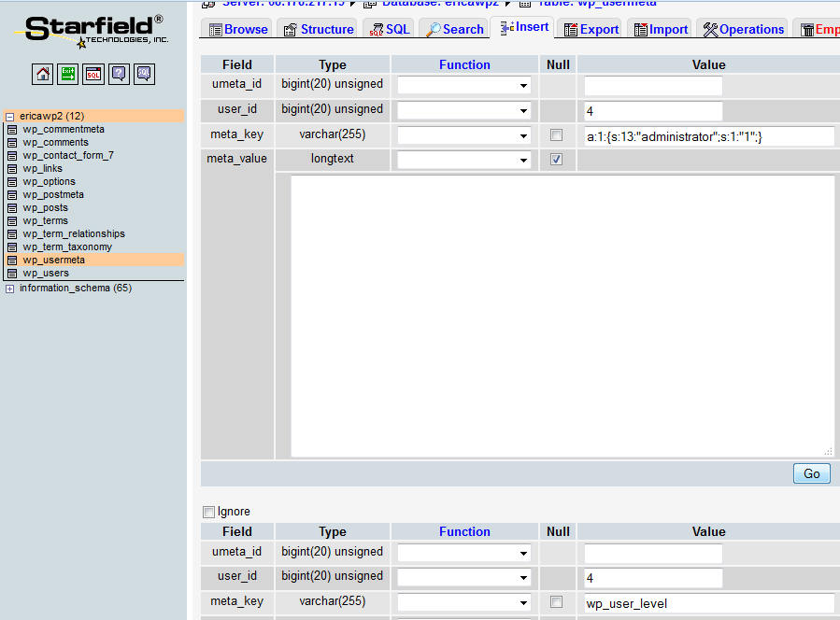This screenshot has height=620, width=840.
Task: Switch to the Export tab
Action: [x=591, y=29]
